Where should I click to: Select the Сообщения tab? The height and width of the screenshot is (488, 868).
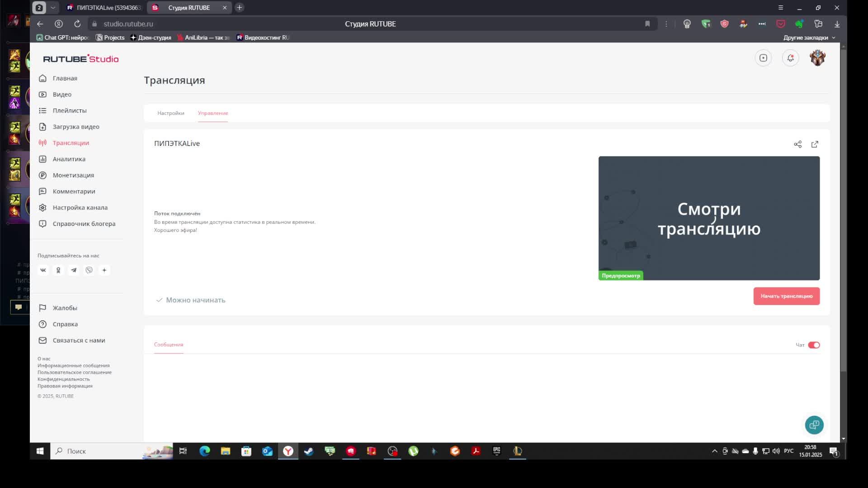(169, 344)
